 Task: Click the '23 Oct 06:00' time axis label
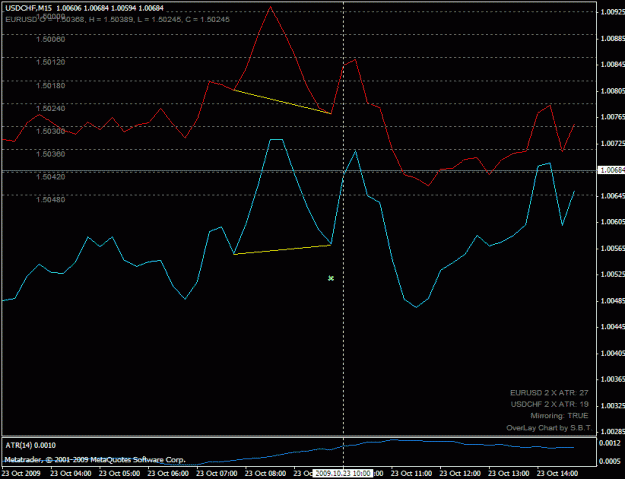pyautogui.click(x=168, y=473)
